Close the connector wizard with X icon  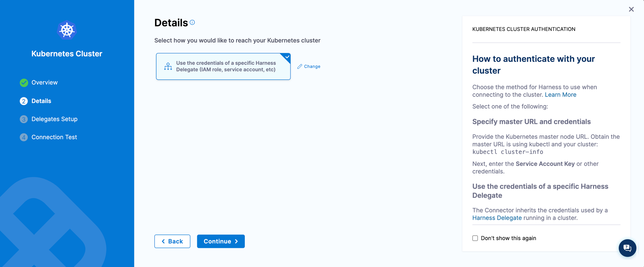pyautogui.click(x=631, y=9)
